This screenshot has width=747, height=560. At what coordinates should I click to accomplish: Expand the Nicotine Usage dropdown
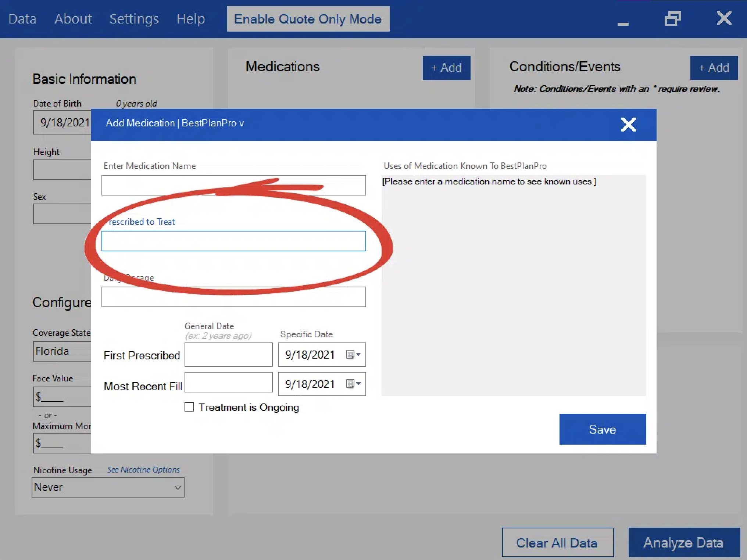(x=178, y=488)
